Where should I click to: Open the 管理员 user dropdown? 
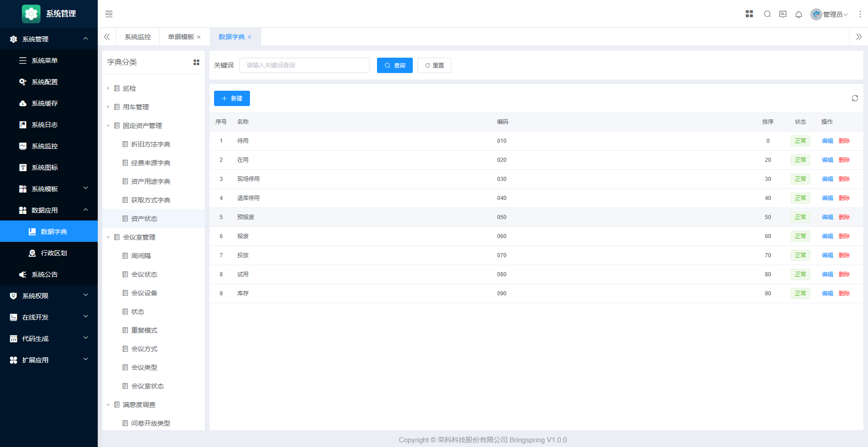click(x=829, y=14)
